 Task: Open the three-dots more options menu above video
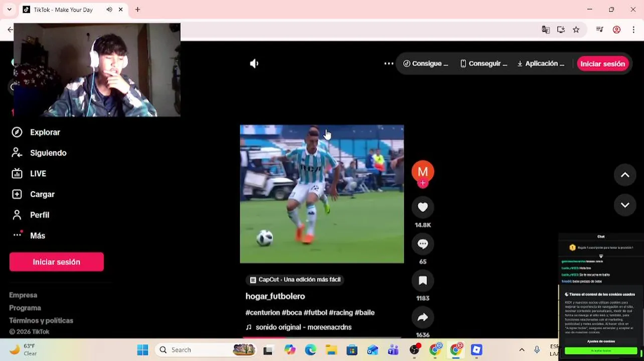[x=389, y=64]
